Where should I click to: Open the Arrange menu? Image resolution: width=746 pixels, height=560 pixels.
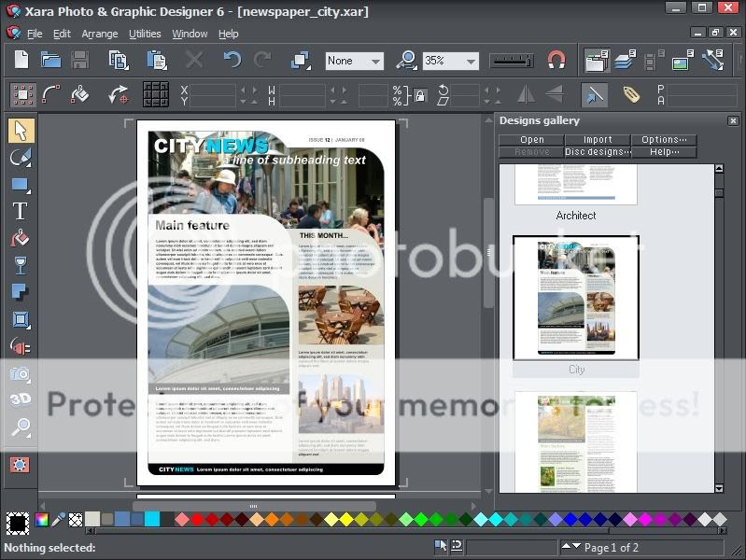pos(100,34)
